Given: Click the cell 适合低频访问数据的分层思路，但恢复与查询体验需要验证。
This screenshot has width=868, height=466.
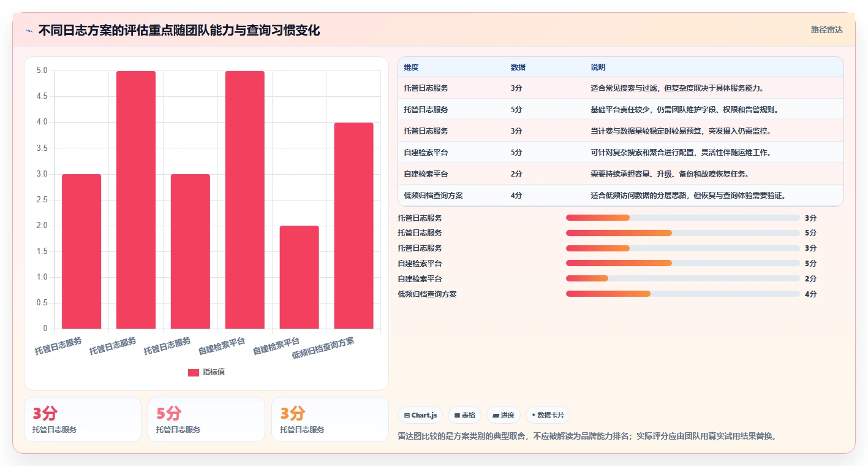Looking at the screenshot, I should click(x=688, y=195).
